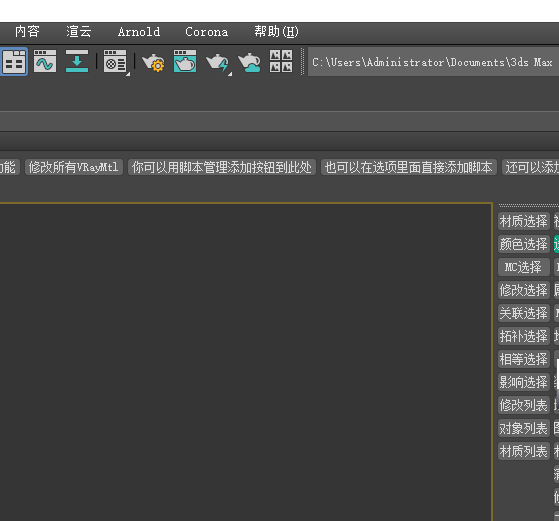Viewport: 559px width, 521px height.
Task: Open the Material Editor icon
Action: (116, 62)
